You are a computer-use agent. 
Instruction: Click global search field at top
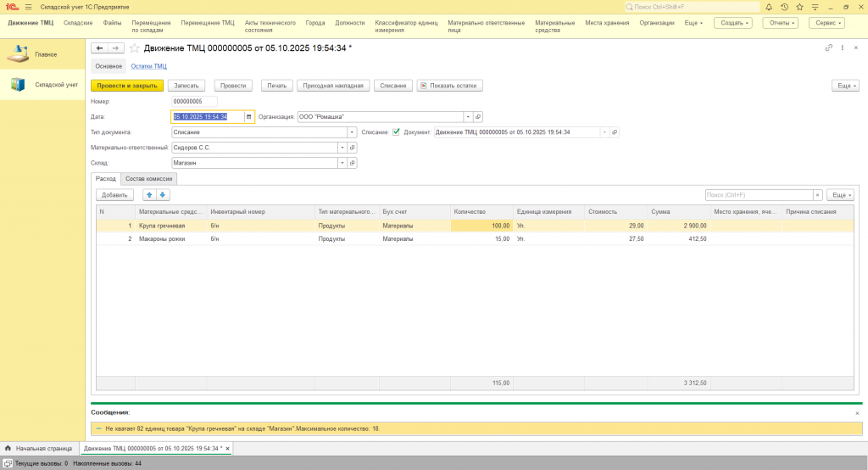[x=692, y=7]
